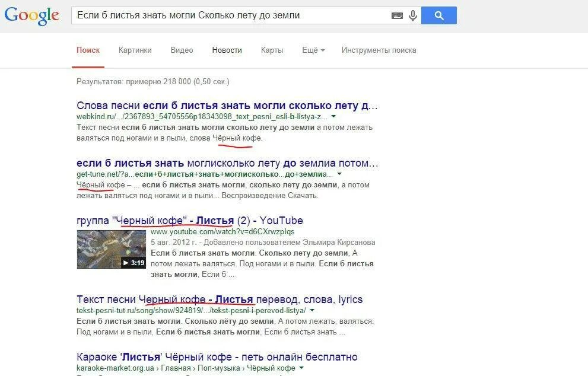Click the Google logo
The image size is (588, 376).
(x=31, y=16)
